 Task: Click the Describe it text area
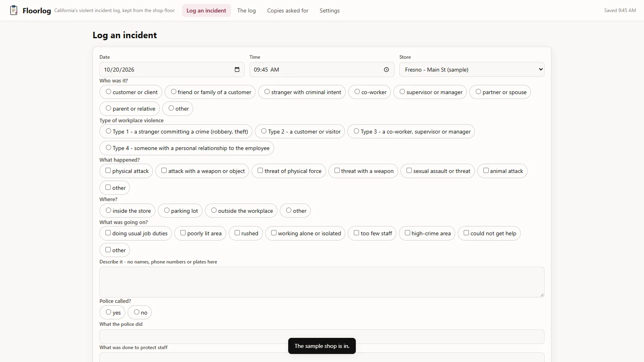322,282
